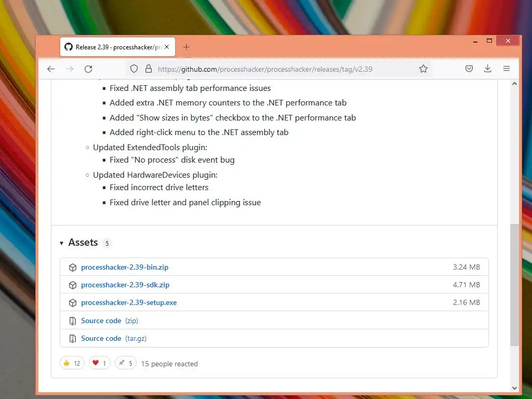Image resolution: width=532 pixels, height=399 pixels.
Task: Click the GitHub favicon on the tab
Action: pos(69,47)
